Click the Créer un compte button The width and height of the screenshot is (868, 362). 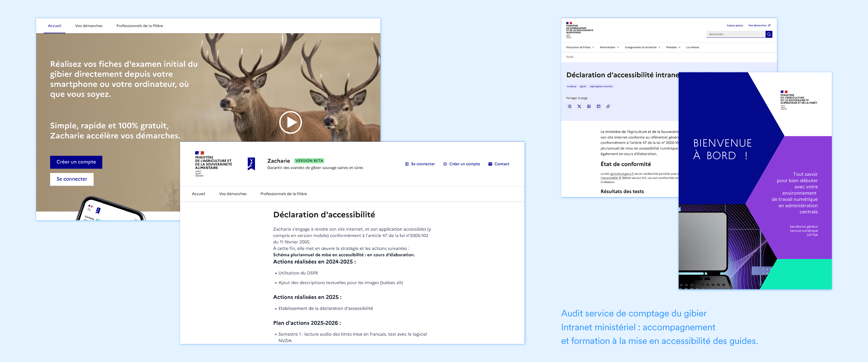pyautogui.click(x=76, y=162)
